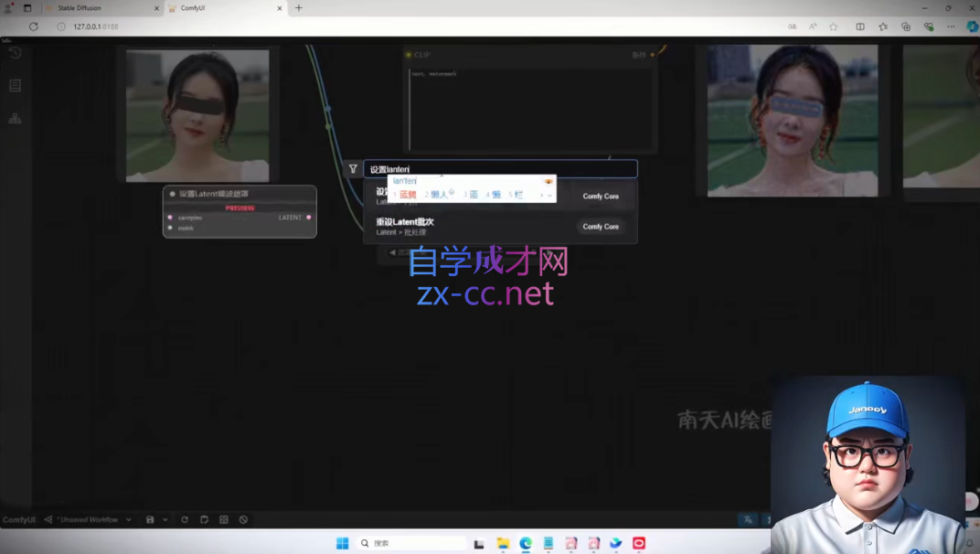The width and height of the screenshot is (980, 554).
Task: Expand IME candidate list arrow
Action: (549, 195)
